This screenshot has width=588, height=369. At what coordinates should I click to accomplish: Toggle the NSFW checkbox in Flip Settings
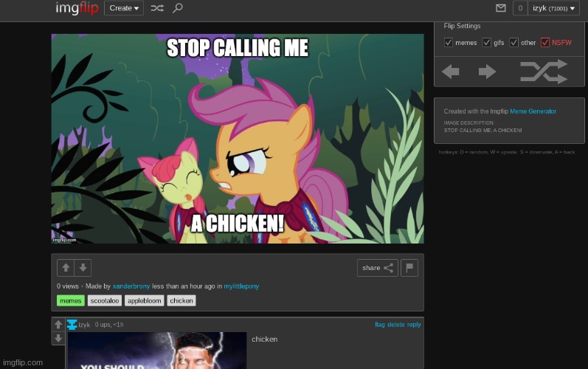(x=545, y=42)
